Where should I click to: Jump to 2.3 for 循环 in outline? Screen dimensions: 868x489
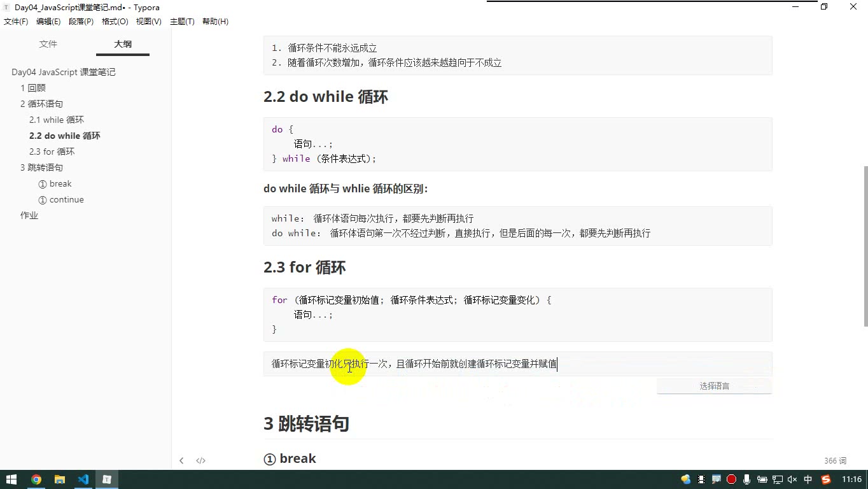click(x=52, y=152)
